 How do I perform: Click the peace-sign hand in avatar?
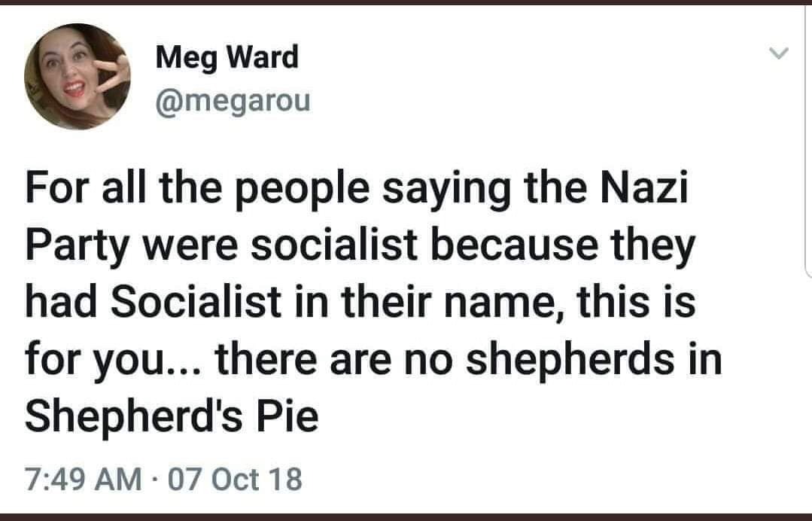tap(112, 73)
